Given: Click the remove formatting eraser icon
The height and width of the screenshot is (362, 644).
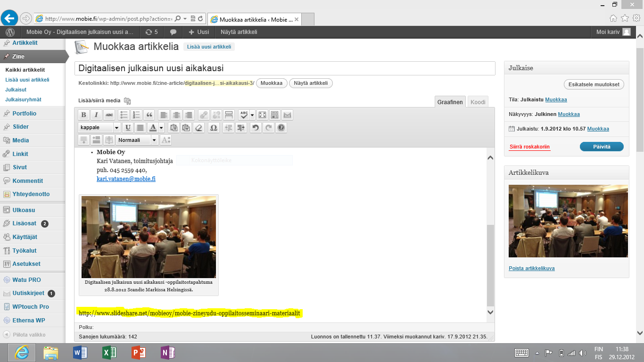Looking at the screenshot, I should coord(199,128).
